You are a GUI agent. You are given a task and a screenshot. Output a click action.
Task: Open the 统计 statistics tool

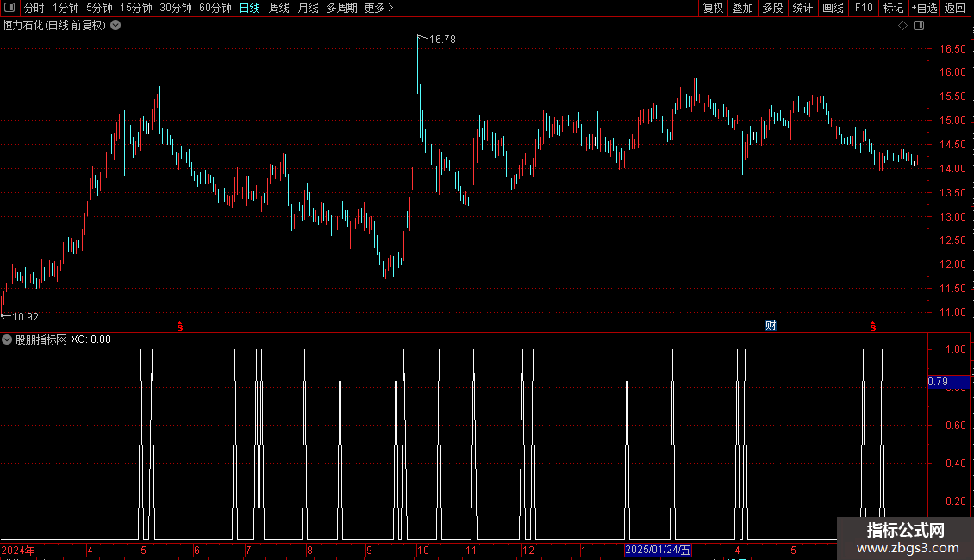coord(802,8)
